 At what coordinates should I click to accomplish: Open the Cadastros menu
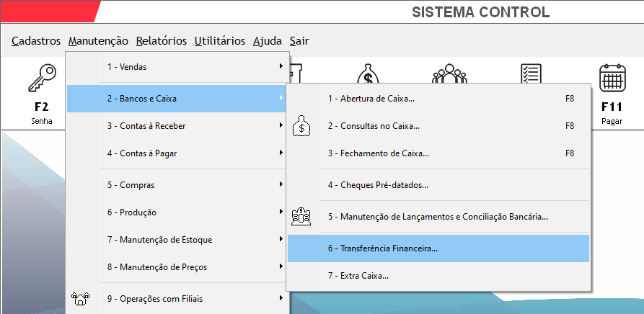coord(36,41)
